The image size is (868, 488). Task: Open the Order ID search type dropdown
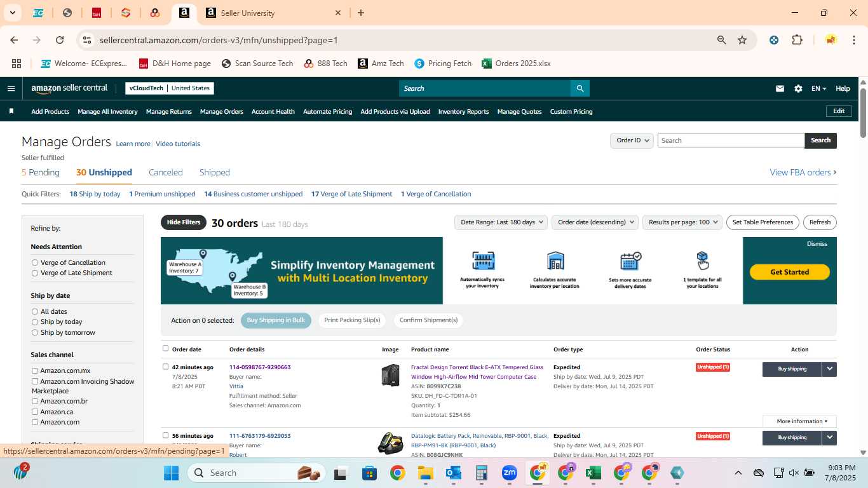click(632, 140)
